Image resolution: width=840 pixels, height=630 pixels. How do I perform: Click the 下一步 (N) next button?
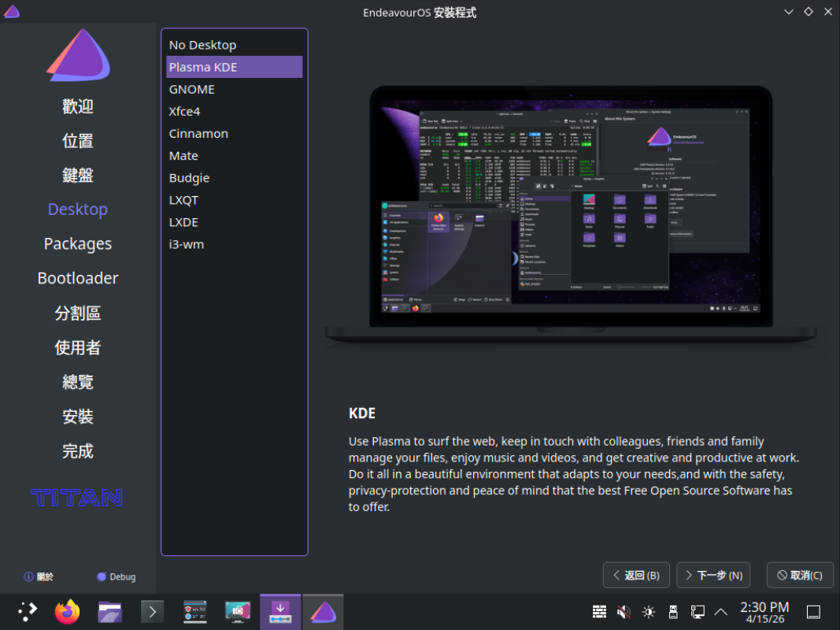(712, 575)
